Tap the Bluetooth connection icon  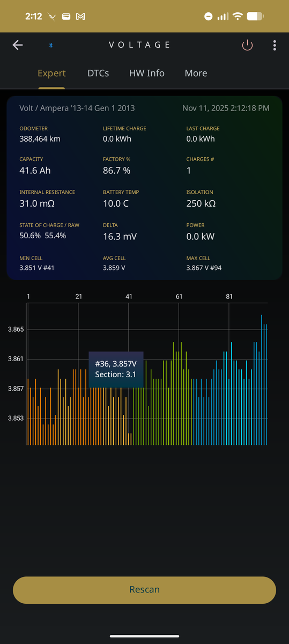51,45
